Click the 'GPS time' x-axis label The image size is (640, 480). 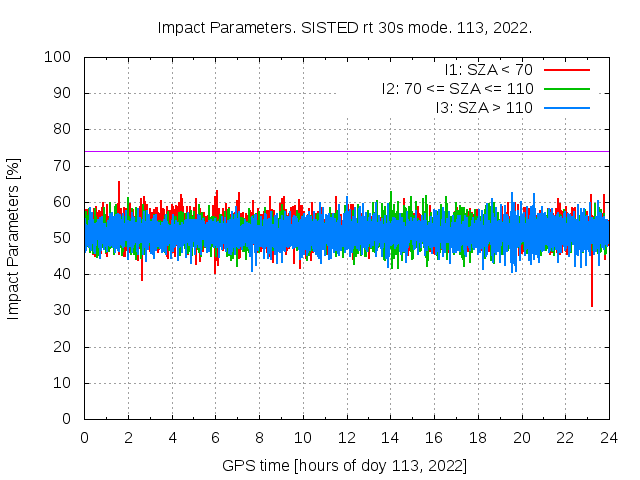[x=346, y=466]
